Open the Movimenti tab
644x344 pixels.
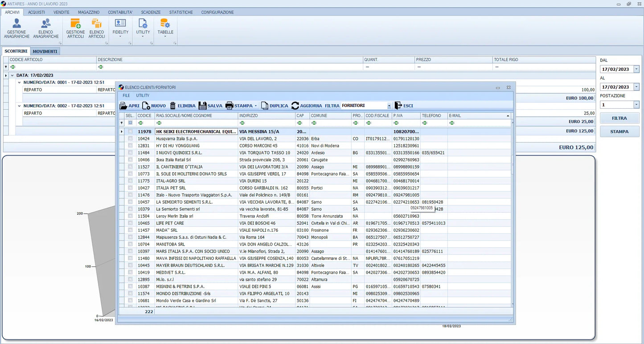[x=45, y=51]
